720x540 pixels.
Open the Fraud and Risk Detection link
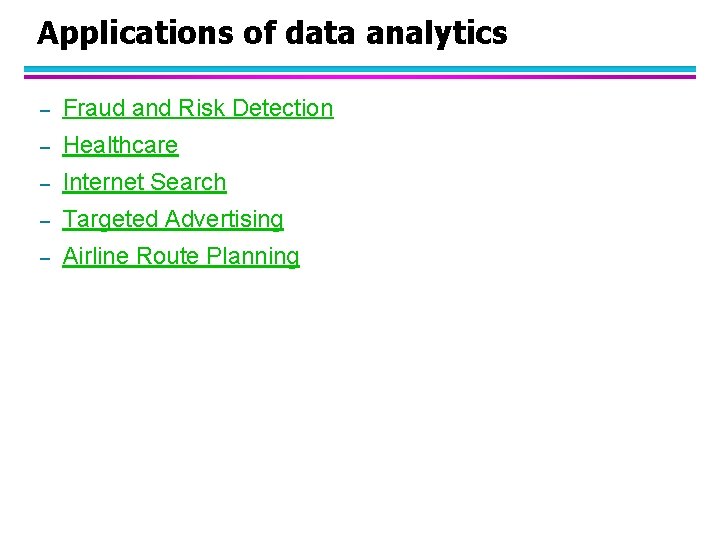tap(197, 108)
